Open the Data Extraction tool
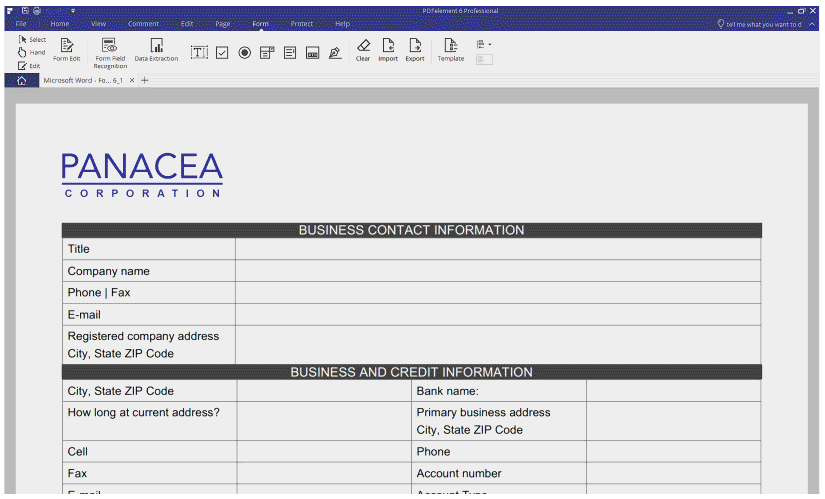The width and height of the screenshot is (825, 499). pos(156,50)
